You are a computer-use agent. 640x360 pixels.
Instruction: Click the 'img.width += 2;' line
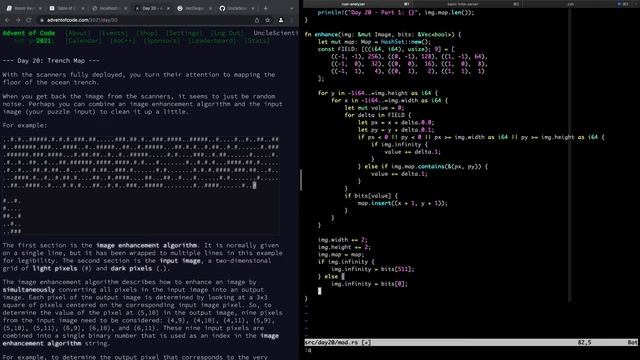pyautogui.click(x=343, y=240)
